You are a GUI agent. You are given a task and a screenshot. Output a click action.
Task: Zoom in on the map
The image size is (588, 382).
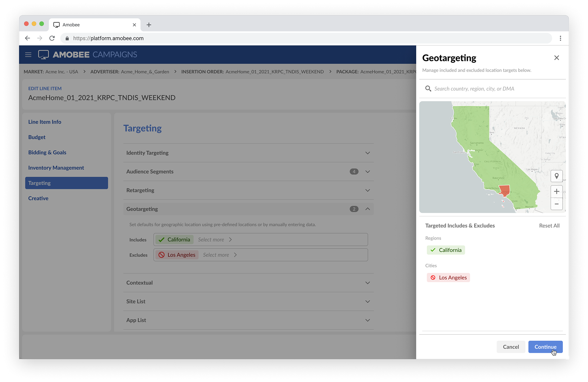556,191
